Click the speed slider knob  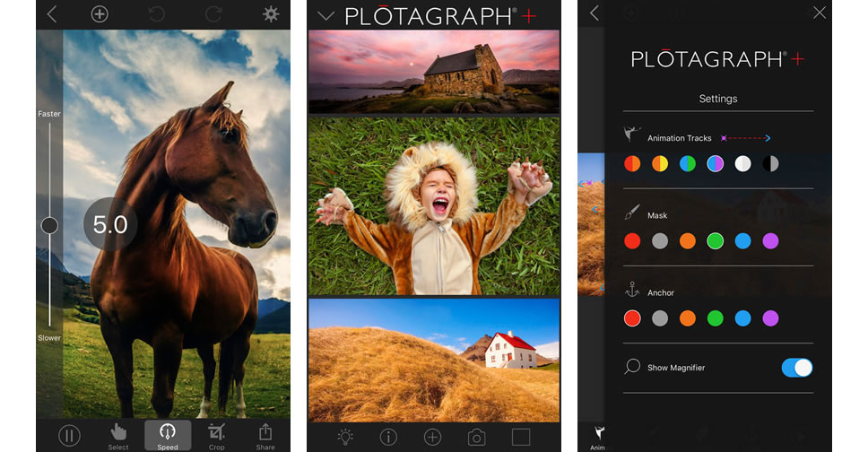point(49,225)
